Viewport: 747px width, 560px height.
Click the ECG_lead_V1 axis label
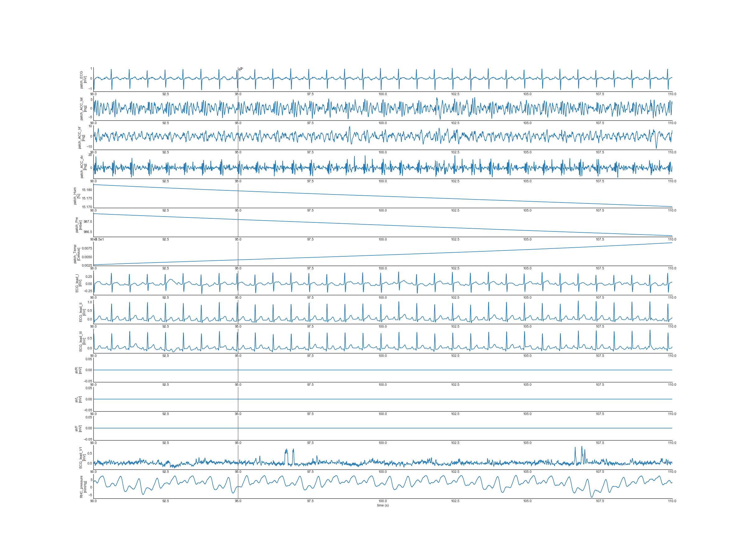point(82,457)
